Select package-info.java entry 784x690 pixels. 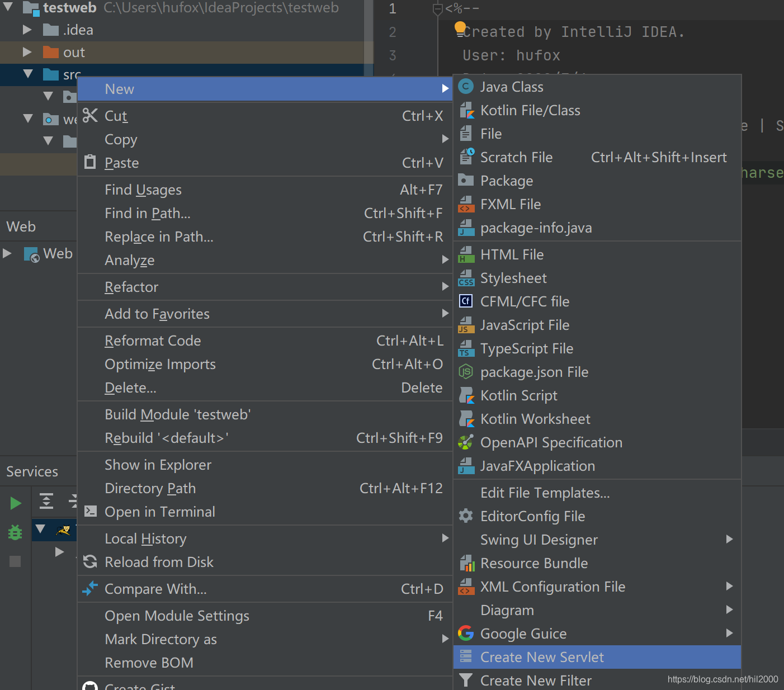click(597, 228)
